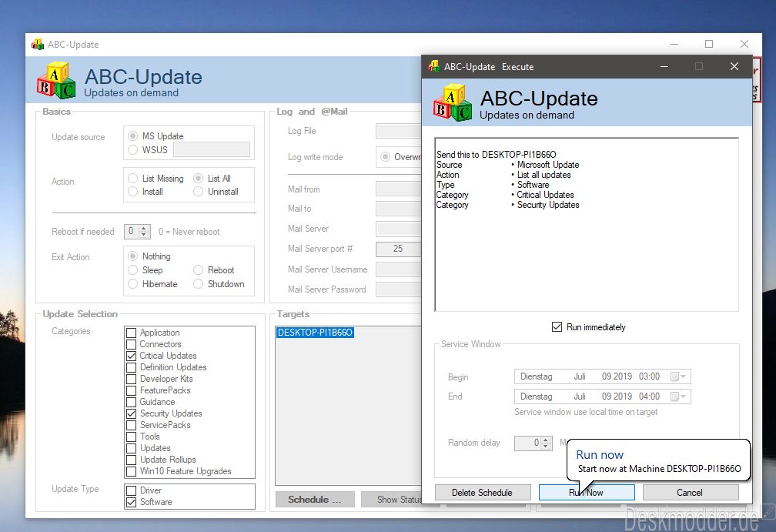776x532 pixels.
Task: Select the Uninstall action
Action: (x=198, y=192)
